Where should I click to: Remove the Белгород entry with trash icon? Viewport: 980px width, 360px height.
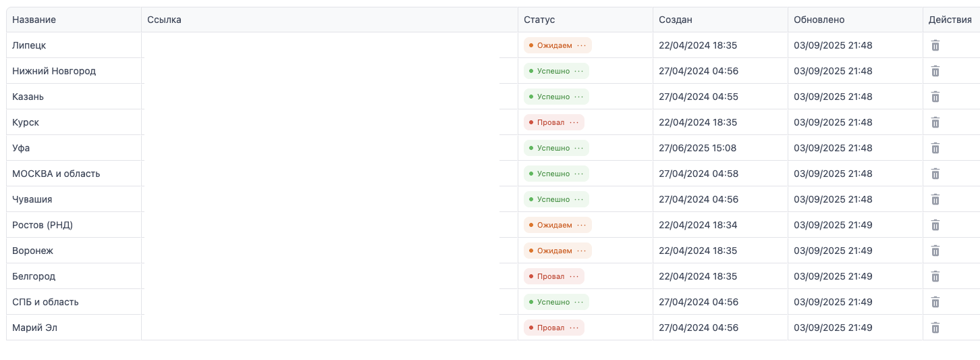point(935,276)
